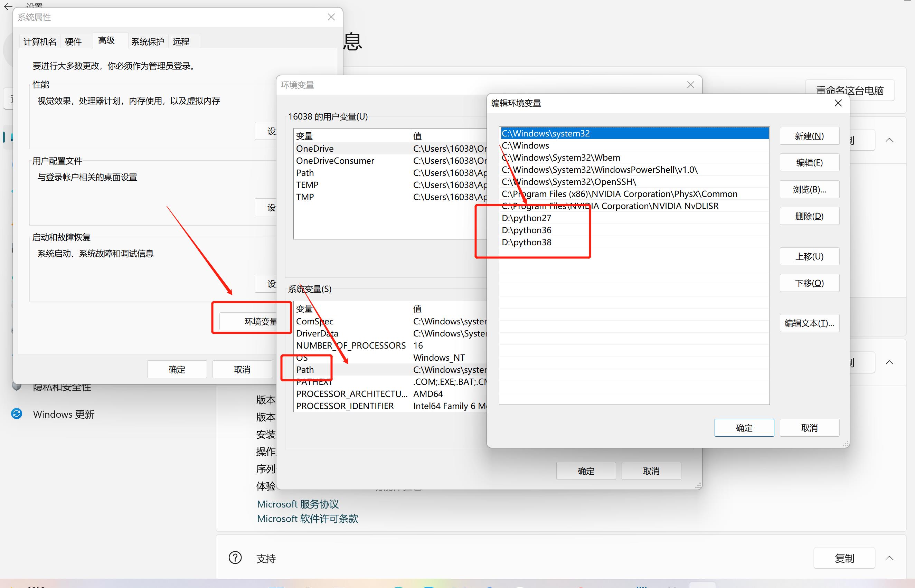Collapse the device specifications chevron
The width and height of the screenshot is (915, 588).
tap(889, 140)
